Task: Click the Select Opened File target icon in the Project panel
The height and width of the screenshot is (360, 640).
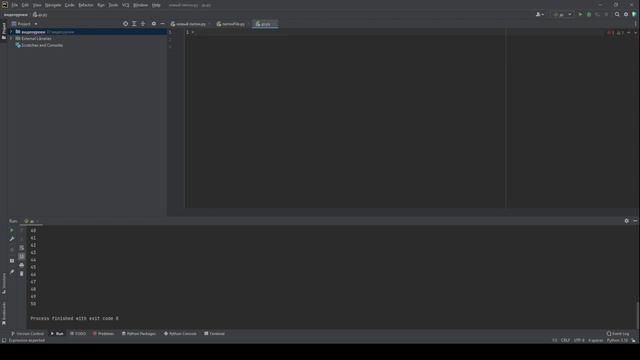Action: click(x=125, y=24)
